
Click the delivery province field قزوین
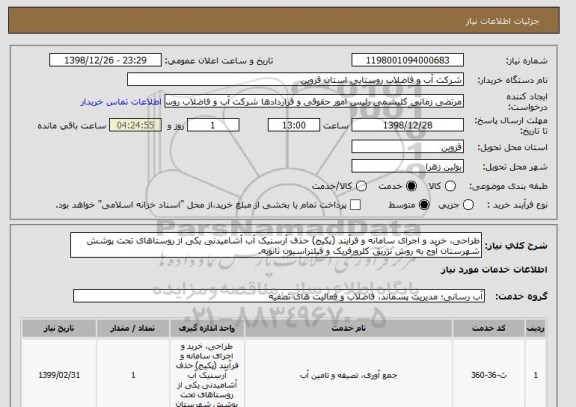[407, 147]
